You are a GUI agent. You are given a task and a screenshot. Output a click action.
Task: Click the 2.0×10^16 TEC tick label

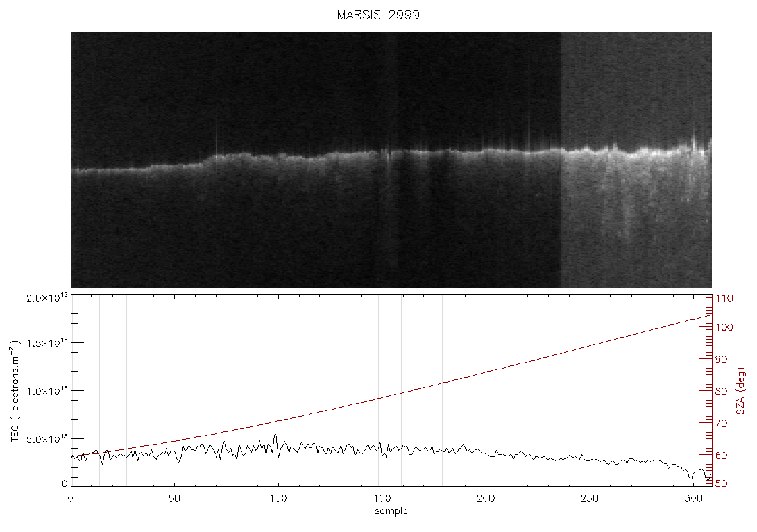tap(47, 297)
